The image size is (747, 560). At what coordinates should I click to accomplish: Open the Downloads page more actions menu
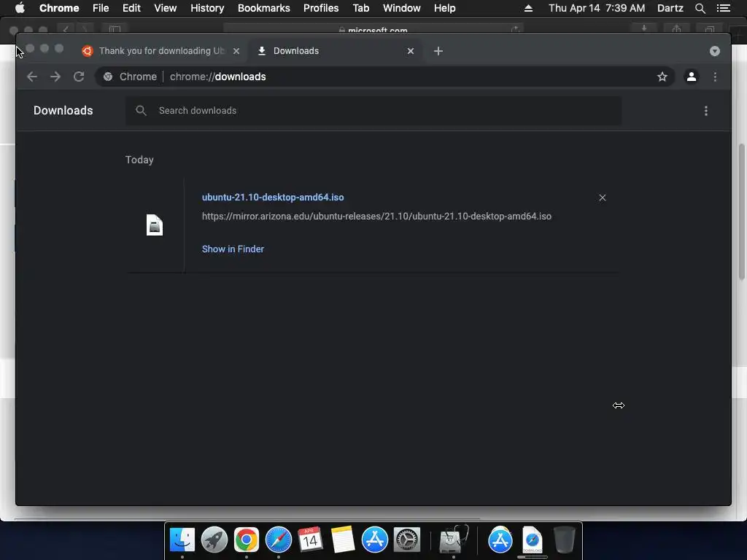(x=706, y=111)
